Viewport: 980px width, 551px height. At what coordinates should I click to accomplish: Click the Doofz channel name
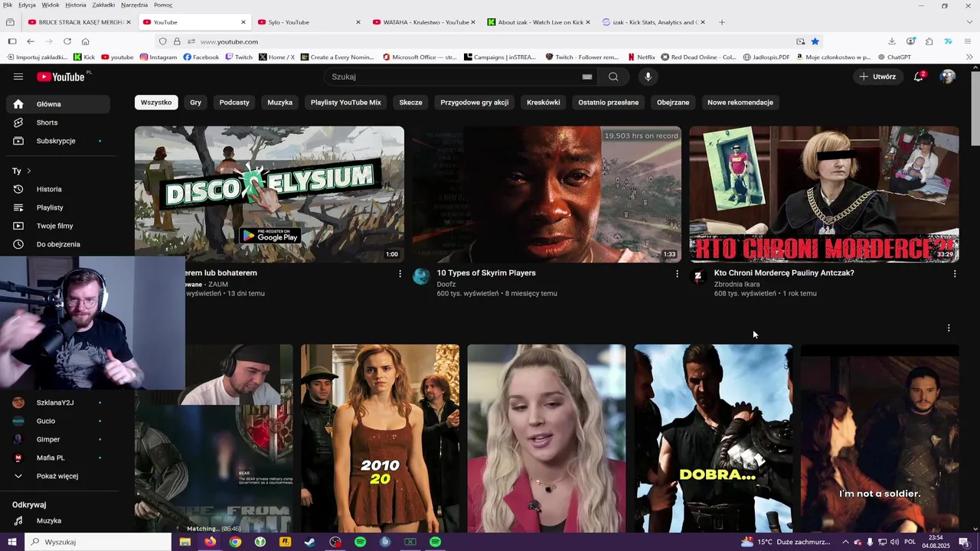pyautogui.click(x=446, y=284)
